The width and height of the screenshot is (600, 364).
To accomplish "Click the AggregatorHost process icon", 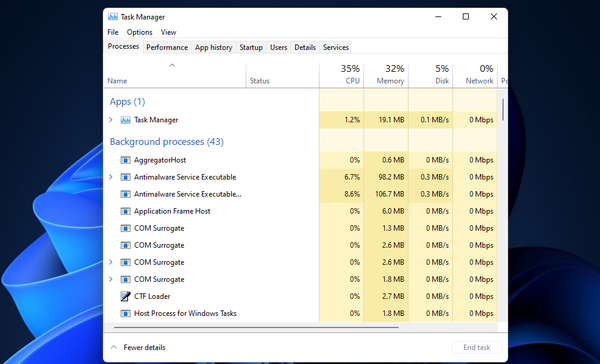I will [126, 160].
